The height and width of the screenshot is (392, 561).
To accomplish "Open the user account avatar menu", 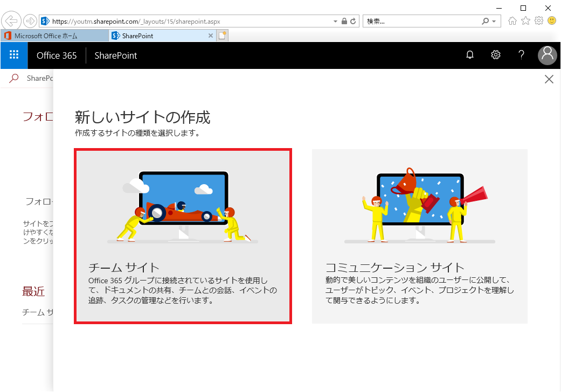I will [548, 55].
